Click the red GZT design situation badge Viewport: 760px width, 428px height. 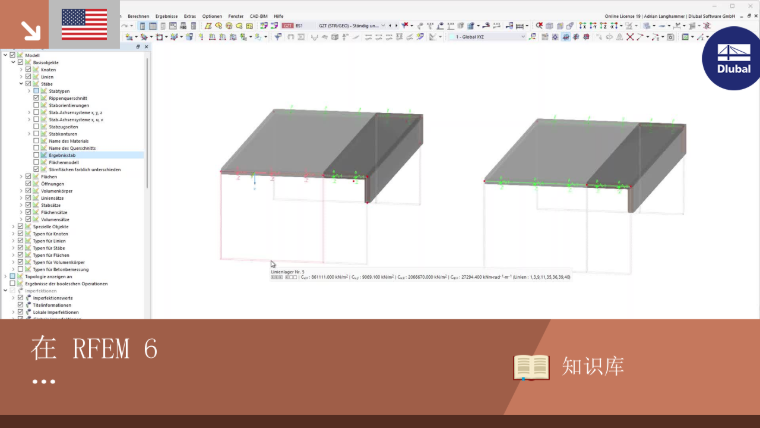pyautogui.click(x=288, y=25)
